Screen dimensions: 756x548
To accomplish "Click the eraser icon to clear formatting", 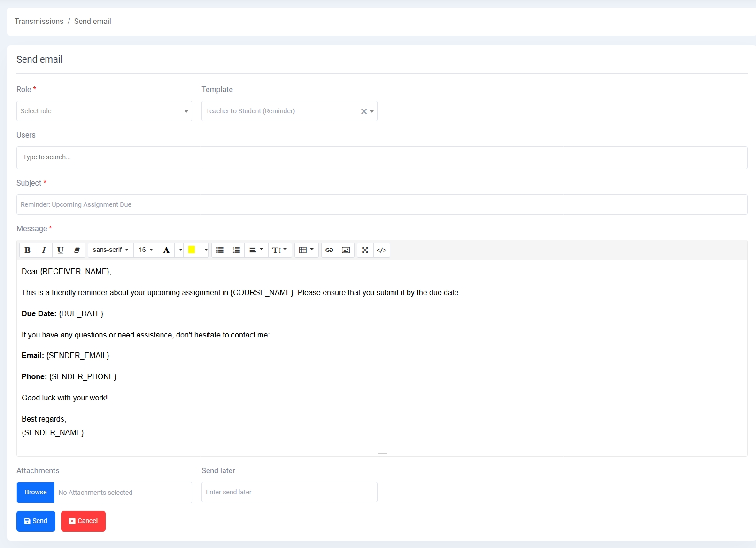I will click(77, 250).
